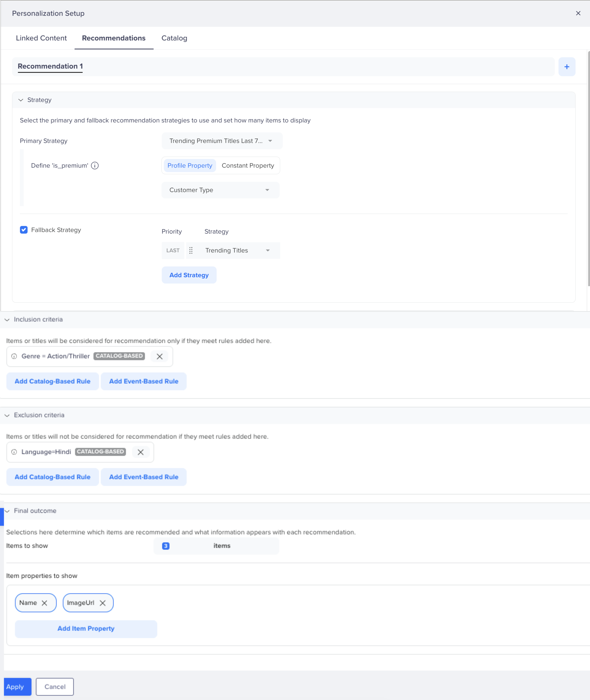Open the Primary Strategy dropdown
The image size is (590, 700).
pos(222,141)
